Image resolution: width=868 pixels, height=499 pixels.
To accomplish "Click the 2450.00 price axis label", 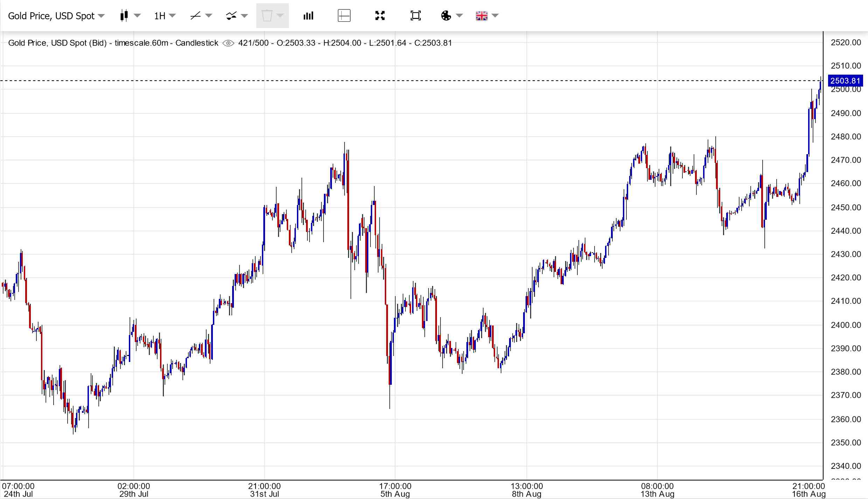I will [x=846, y=207].
